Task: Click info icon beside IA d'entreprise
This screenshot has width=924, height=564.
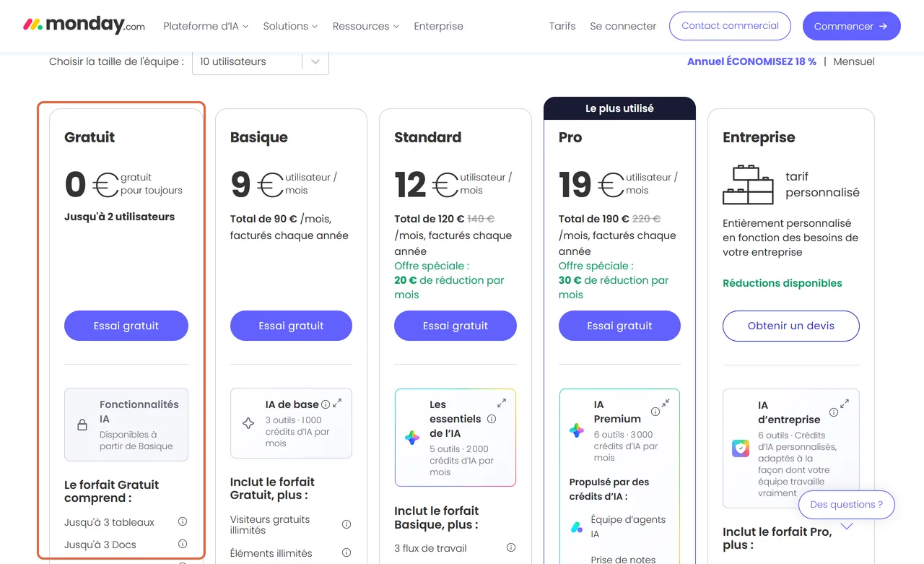Action: pyautogui.click(x=834, y=412)
